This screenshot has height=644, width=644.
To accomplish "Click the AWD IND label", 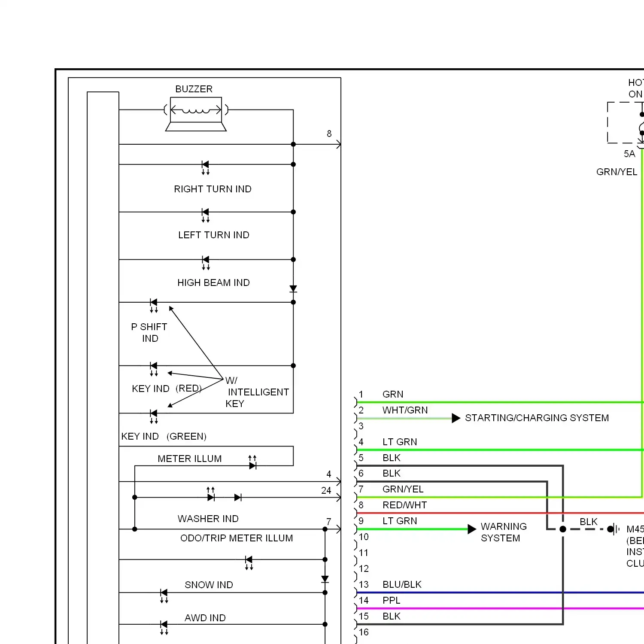I will point(205,618).
